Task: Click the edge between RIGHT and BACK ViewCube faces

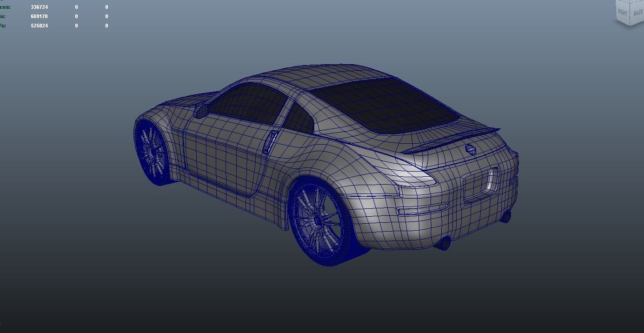Action: click(x=630, y=14)
